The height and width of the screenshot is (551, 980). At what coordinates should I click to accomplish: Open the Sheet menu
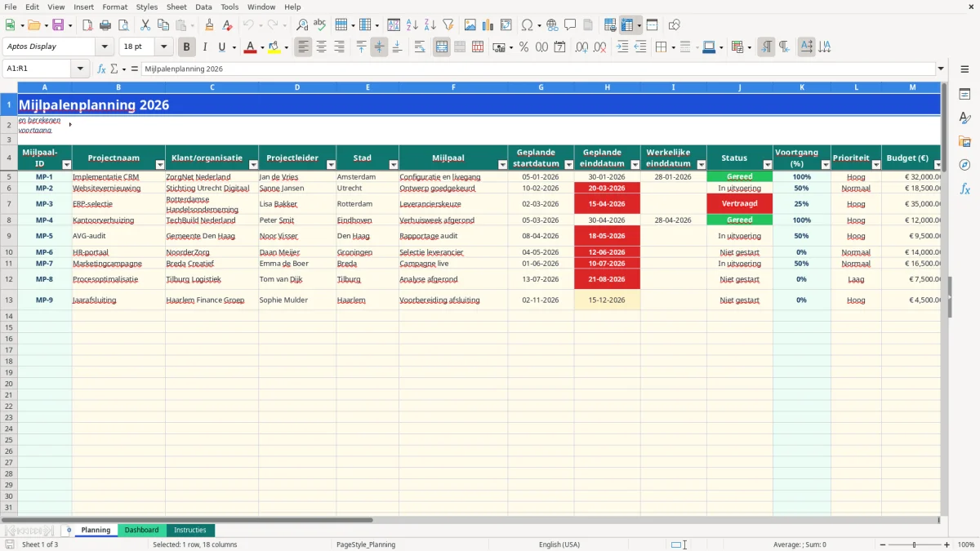click(176, 7)
